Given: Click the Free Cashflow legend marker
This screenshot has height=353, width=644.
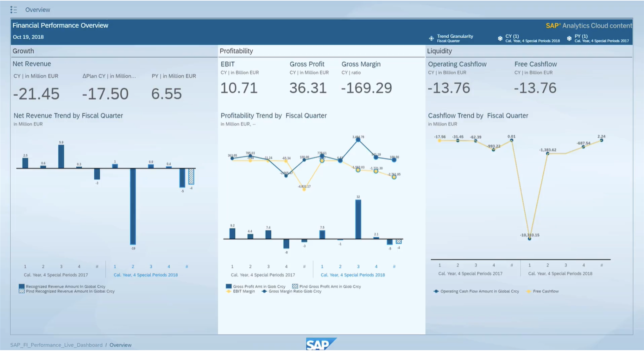Looking at the screenshot, I should pos(528,291).
